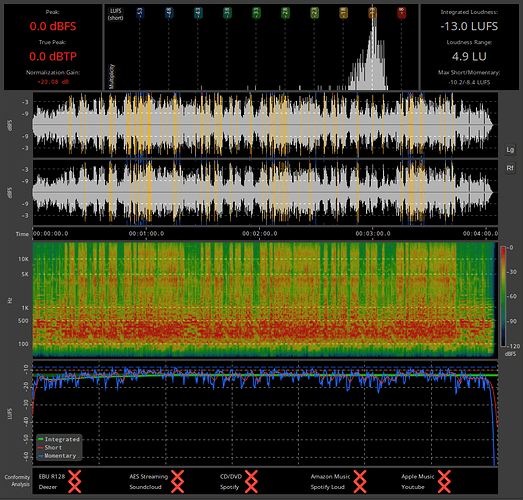Click the Apple Music red X
Screen dimensions: 523x500
(444, 476)
